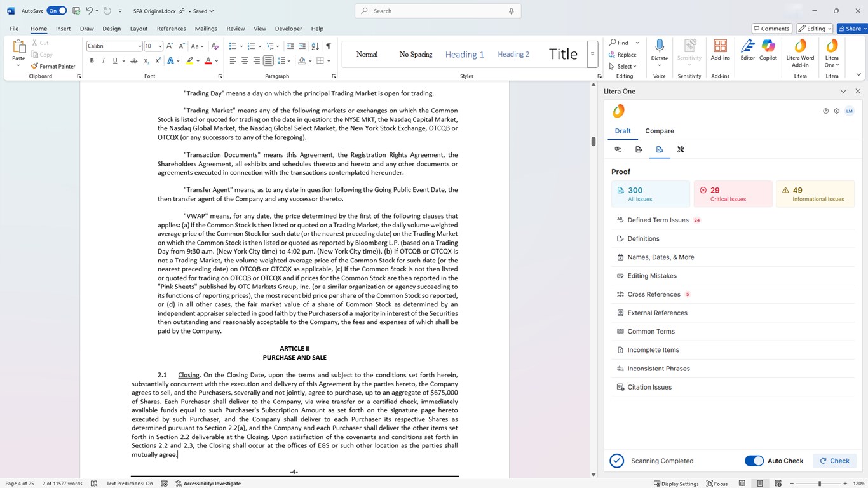Screen dimensions: 868x488
Task: Open the Add-ins gallery
Action: 721,50
